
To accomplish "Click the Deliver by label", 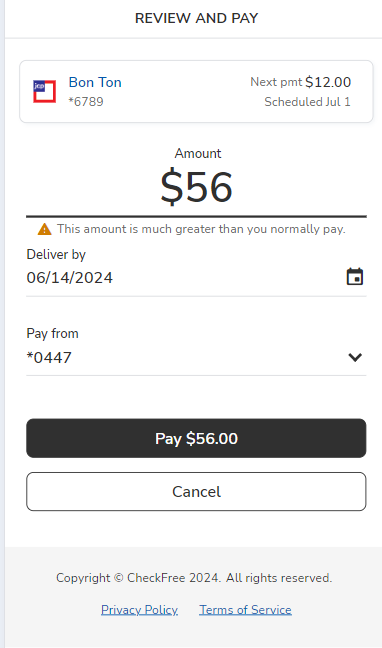I will [x=56, y=255].
